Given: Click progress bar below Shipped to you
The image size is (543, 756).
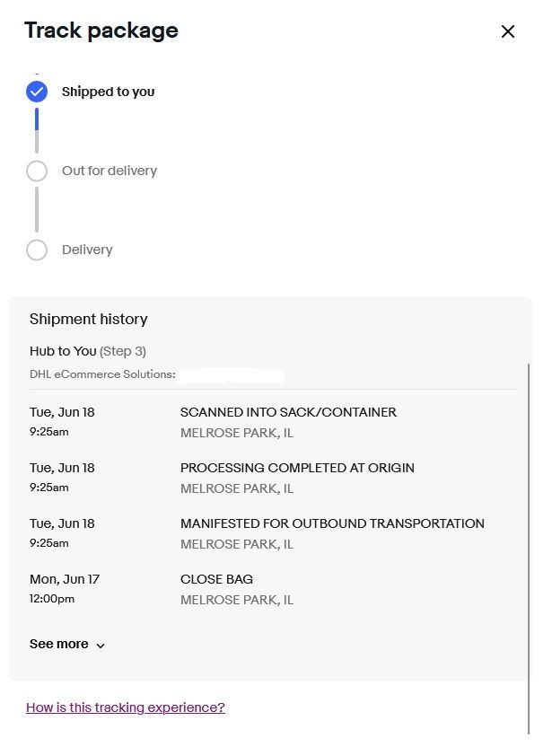Looking at the screenshot, I should 37,131.
